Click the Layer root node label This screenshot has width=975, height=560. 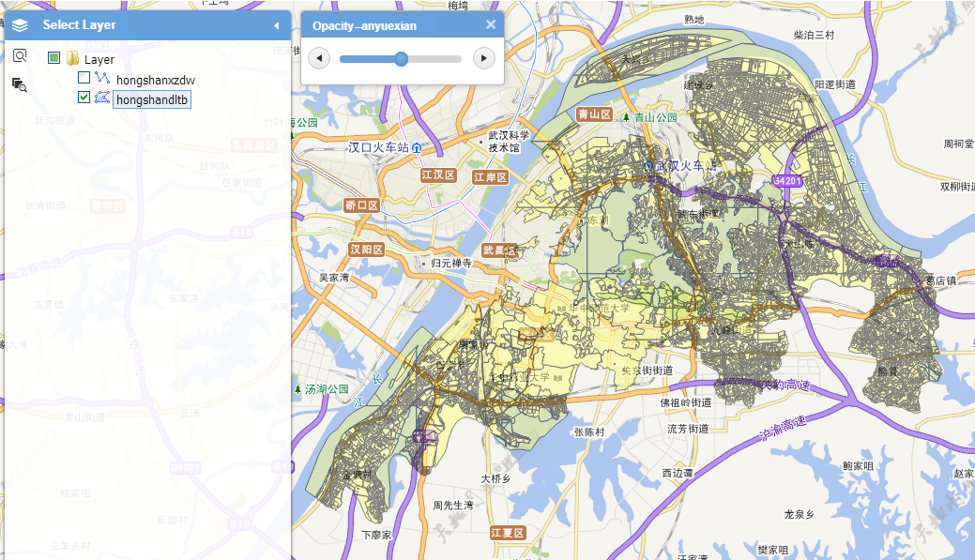(x=99, y=60)
